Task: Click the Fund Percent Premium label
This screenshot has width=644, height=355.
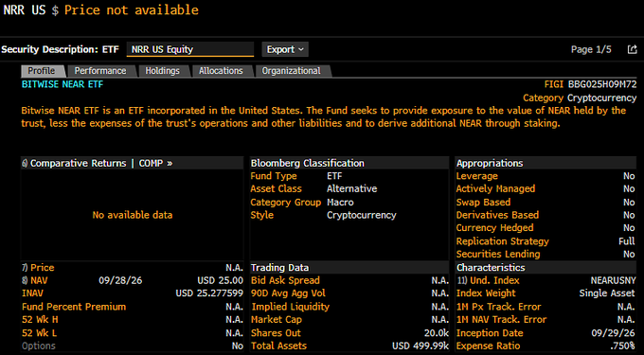Action: [74, 307]
